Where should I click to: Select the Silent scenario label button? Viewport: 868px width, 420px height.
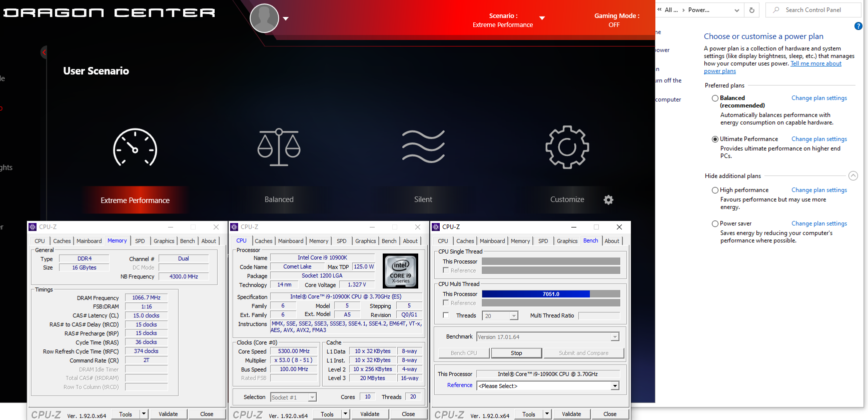pos(423,199)
